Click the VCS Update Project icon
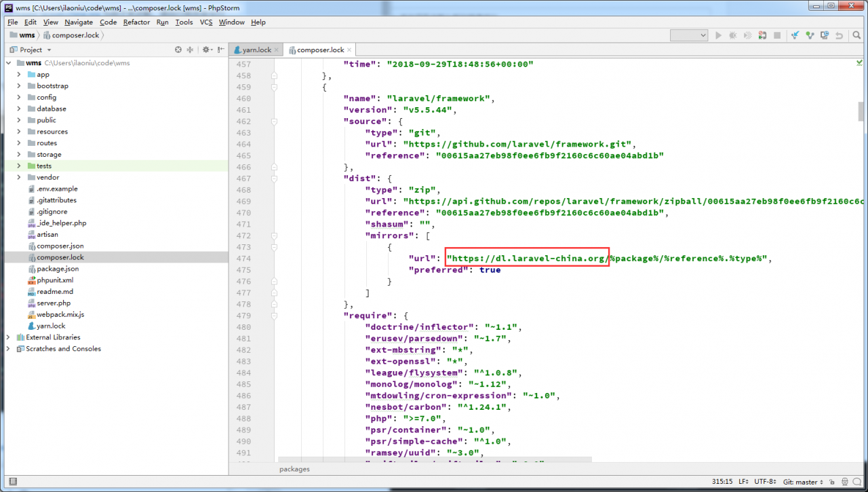 pyautogui.click(x=795, y=35)
